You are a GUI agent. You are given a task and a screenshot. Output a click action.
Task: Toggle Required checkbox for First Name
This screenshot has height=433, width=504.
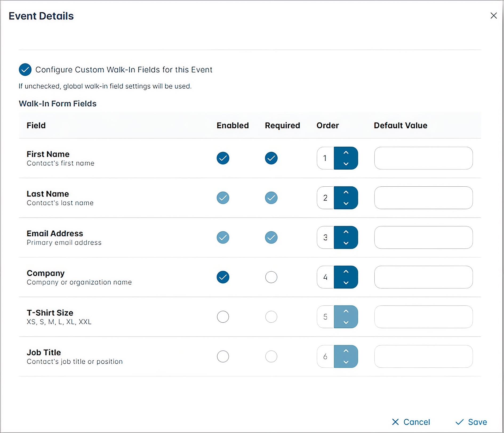point(271,158)
